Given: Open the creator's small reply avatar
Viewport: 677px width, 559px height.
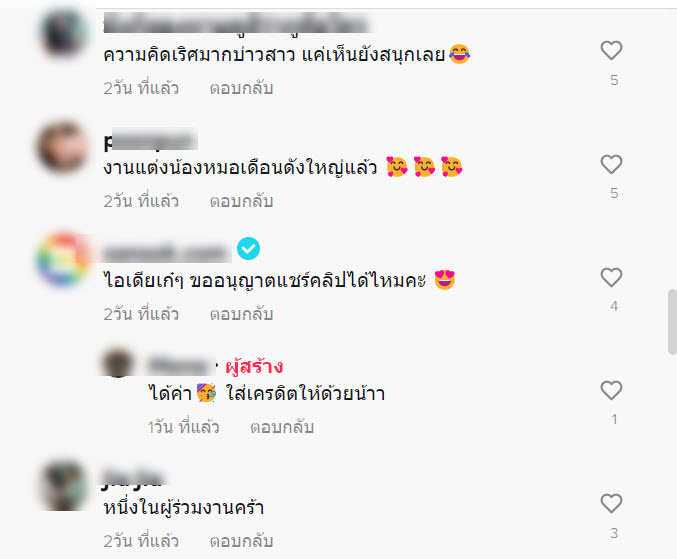Looking at the screenshot, I should (x=118, y=363).
